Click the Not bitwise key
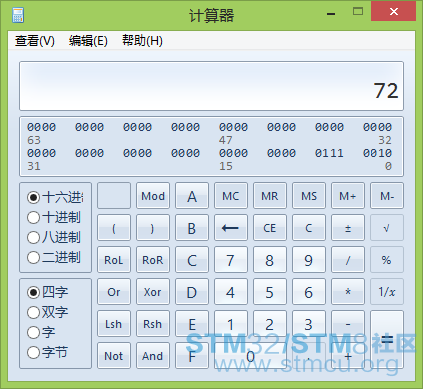 pos(114,356)
